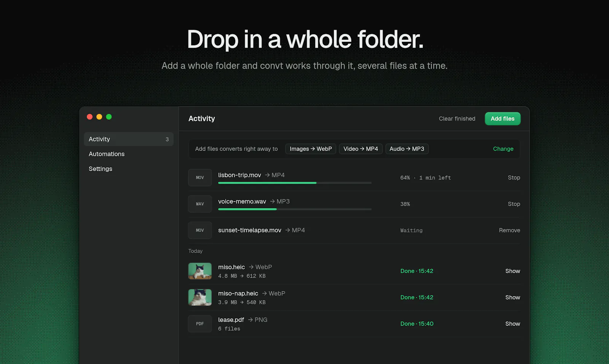Select the Audio → MP3 preset chip
Screen dimensions: 609x364
coord(407,149)
